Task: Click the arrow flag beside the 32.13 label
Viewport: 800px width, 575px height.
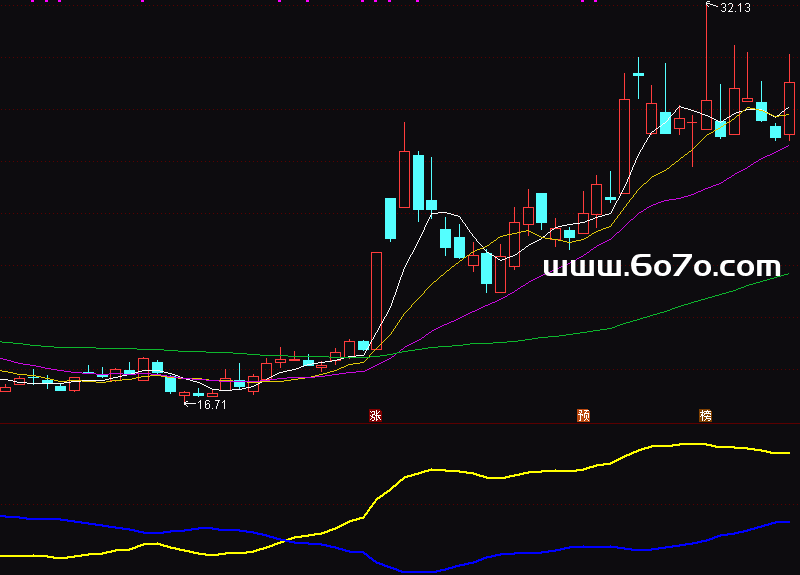Action: (712, 7)
